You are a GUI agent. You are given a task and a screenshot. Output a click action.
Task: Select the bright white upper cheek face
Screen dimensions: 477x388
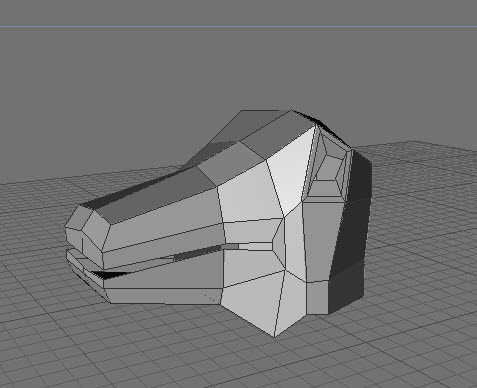pyautogui.click(x=290, y=170)
